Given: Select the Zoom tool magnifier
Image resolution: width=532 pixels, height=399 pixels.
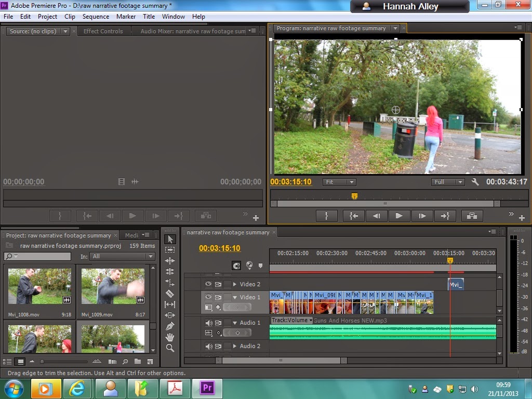Looking at the screenshot, I should (x=170, y=348).
